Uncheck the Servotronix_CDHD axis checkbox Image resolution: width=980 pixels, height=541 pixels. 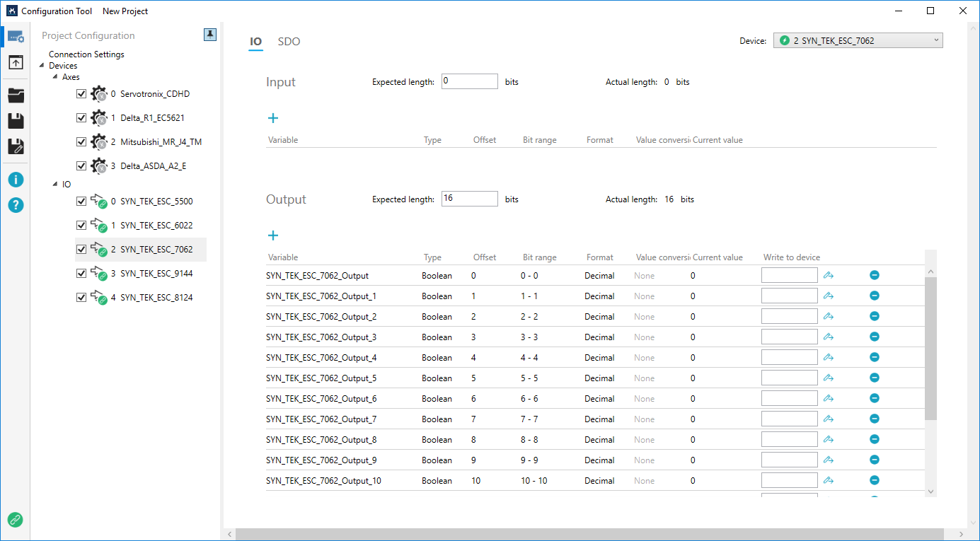(81, 94)
